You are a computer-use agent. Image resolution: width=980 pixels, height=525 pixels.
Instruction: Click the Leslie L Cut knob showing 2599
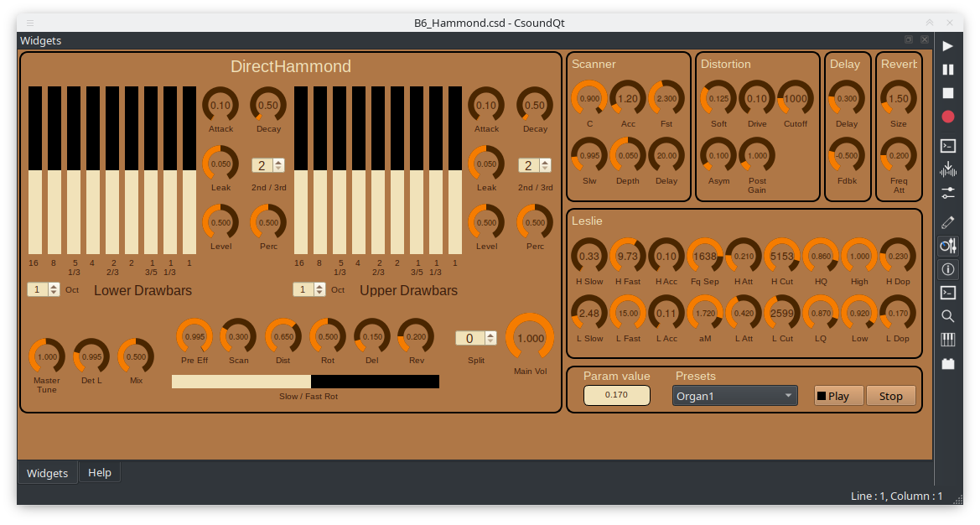(782, 313)
